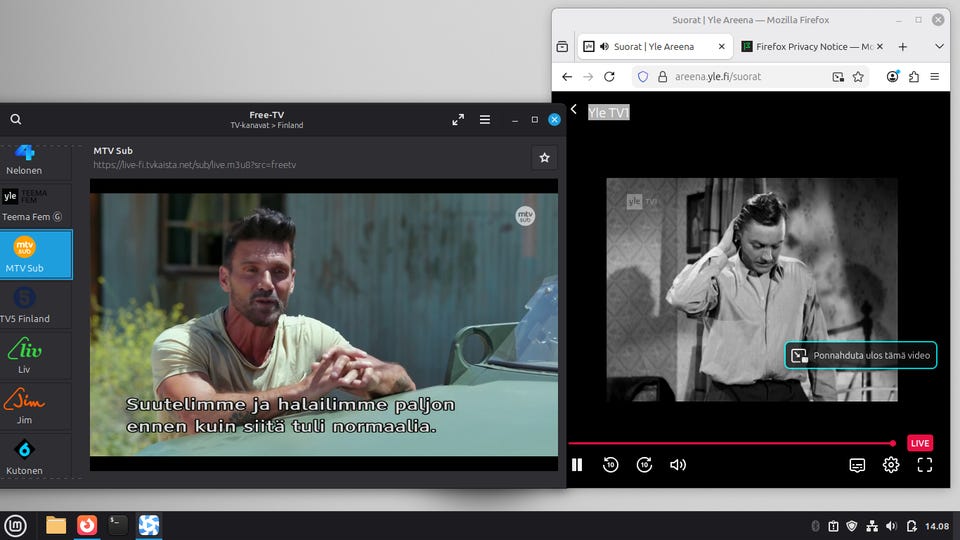Click the MTV Sub stream URL text
The width and height of the screenshot is (960, 540).
195,165
